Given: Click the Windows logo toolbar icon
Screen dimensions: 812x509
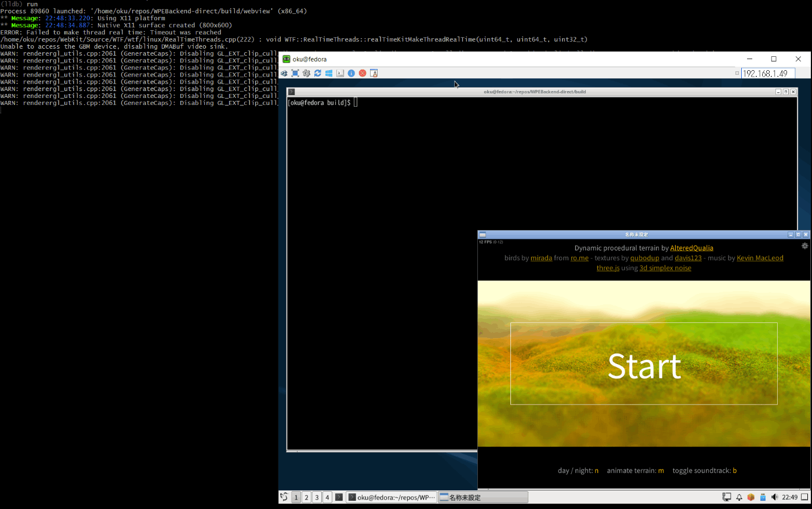Looking at the screenshot, I should pyautogui.click(x=329, y=73).
